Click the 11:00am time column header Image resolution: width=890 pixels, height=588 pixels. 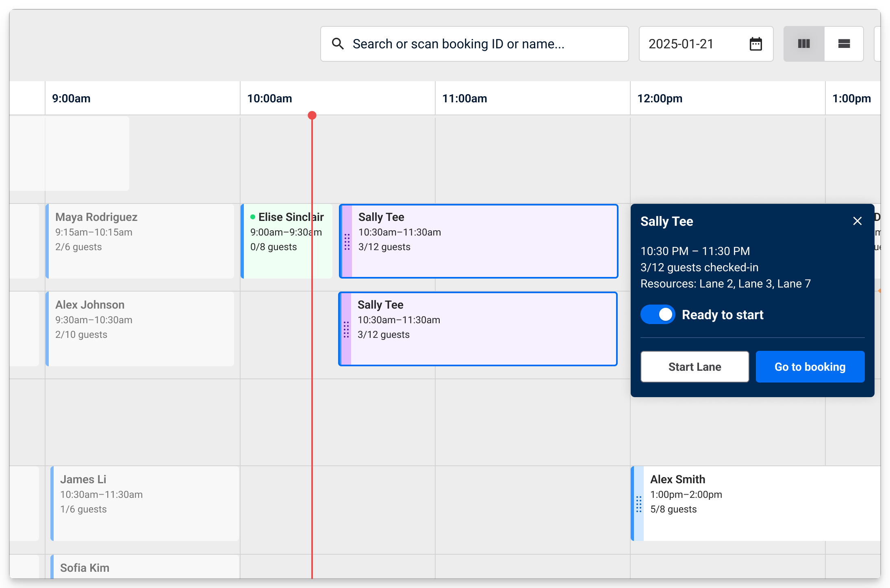[465, 98]
